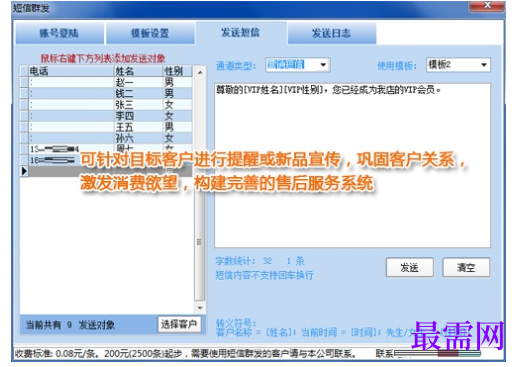Open the 发送日志 tab

332,33
